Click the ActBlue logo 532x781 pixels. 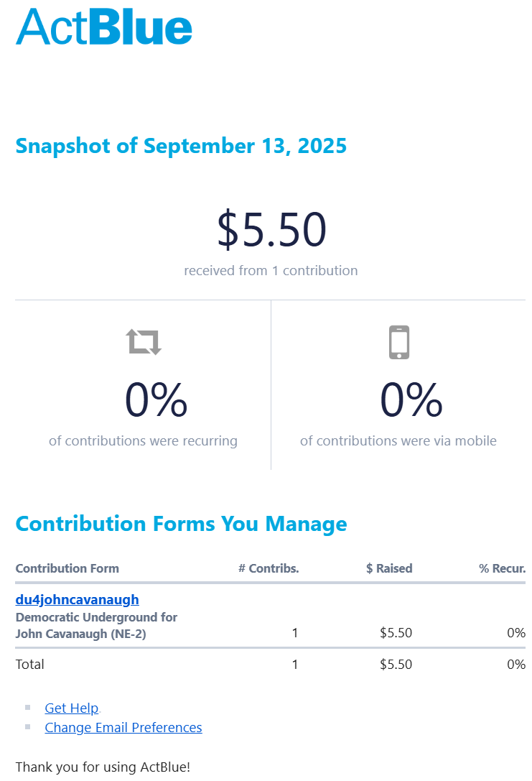tap(104, 27)
